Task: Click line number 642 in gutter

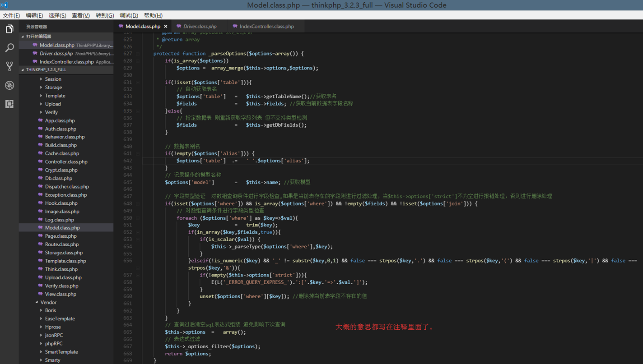Action: [x=127, y=161]
